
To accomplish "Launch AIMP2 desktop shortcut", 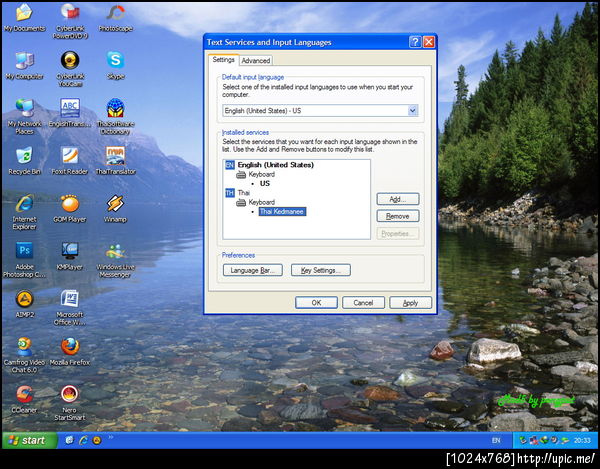I will [x=24, y=304].
